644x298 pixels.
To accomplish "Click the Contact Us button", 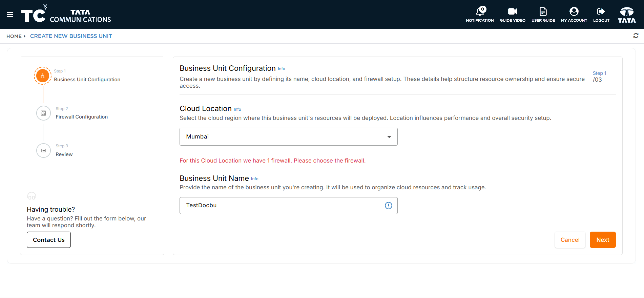I will (49, 240).
